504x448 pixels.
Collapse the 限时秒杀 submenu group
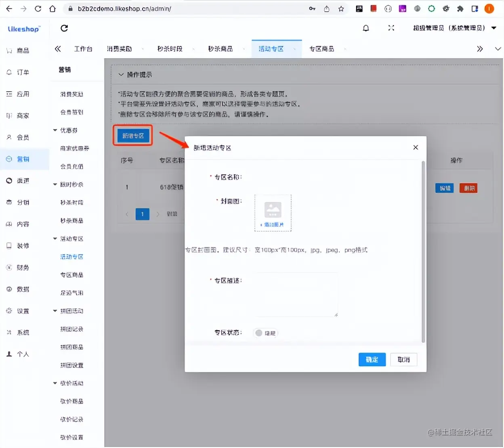pyautogui.click(x=55, y=184)
